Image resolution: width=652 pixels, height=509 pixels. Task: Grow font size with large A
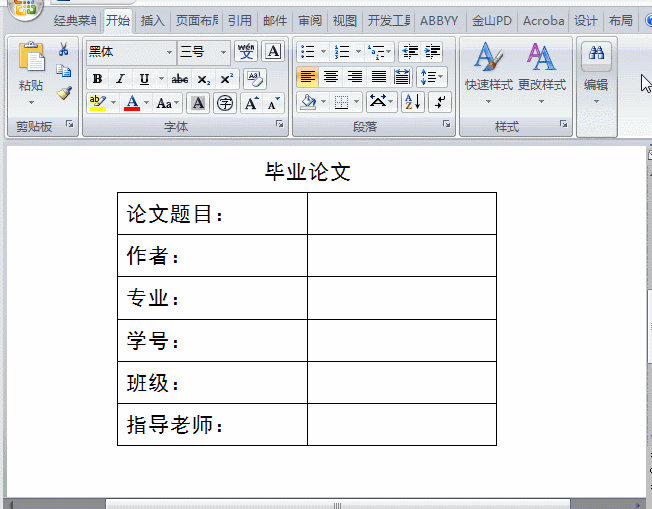(251, 103)
